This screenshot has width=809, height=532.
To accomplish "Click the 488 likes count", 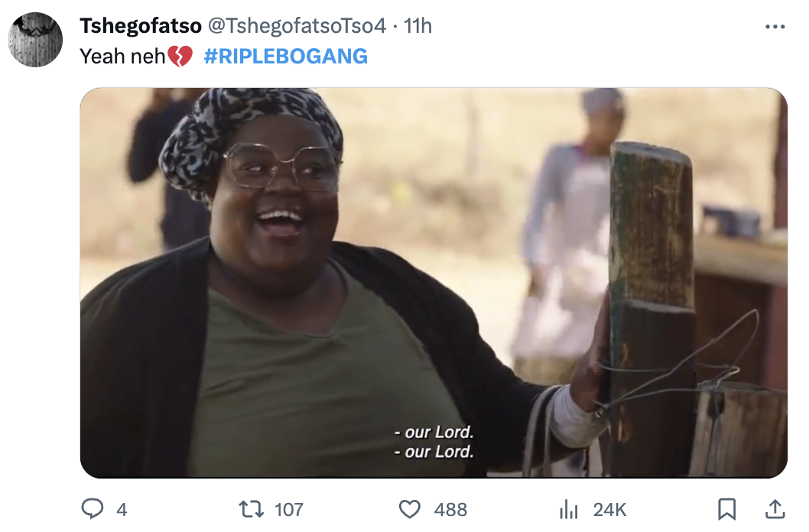I will [x=450, y=510].
